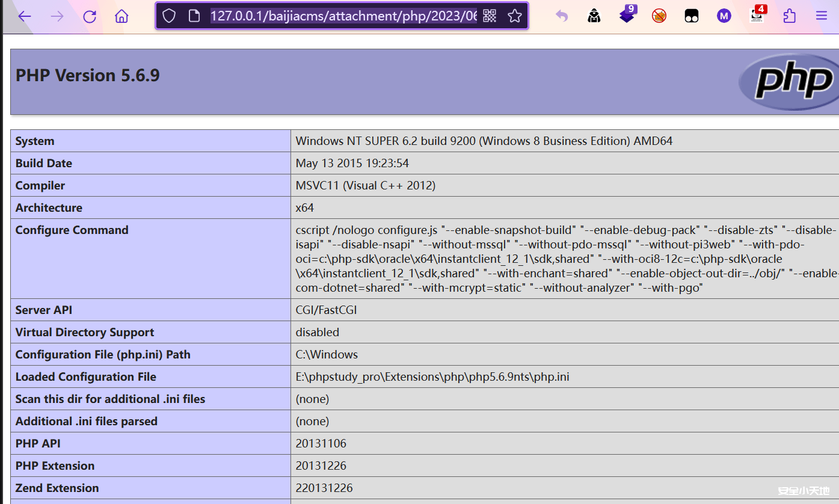839x504 pixels.
Task: Bookmark this page with the star
Action: click(514, 16)
